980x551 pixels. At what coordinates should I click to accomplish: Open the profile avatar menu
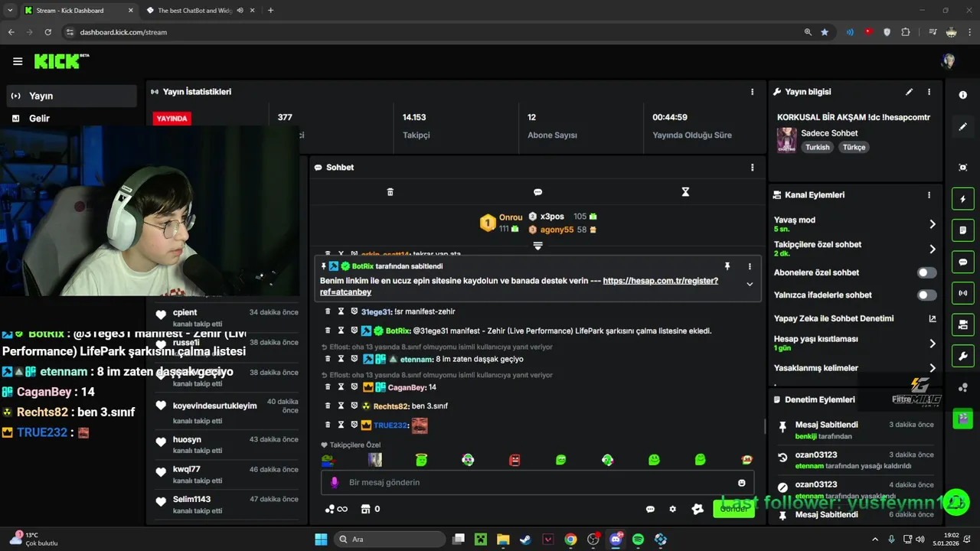click(949, 61)
